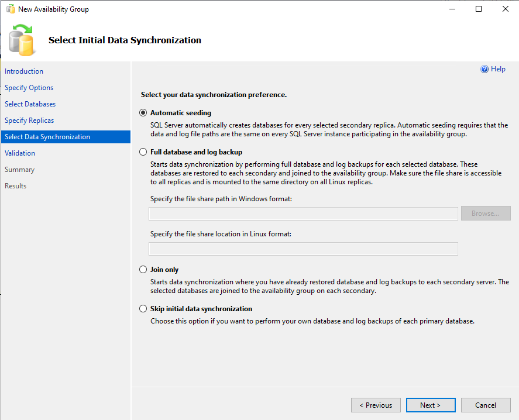Navigate to Select Databases step

pyautogui.click(x=30, y=104)
